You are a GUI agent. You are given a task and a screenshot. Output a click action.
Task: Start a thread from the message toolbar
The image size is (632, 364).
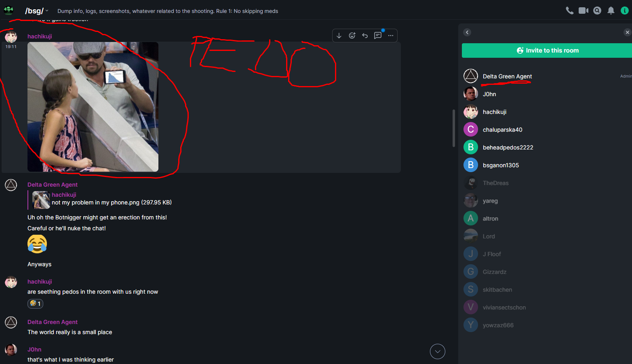(x=378, y=36)
